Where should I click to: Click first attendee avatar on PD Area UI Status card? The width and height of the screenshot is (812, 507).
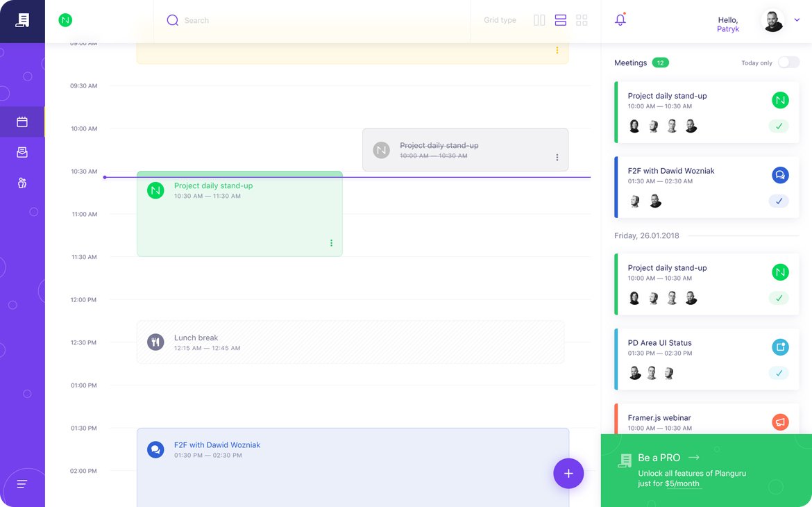(x=634, y=373)
